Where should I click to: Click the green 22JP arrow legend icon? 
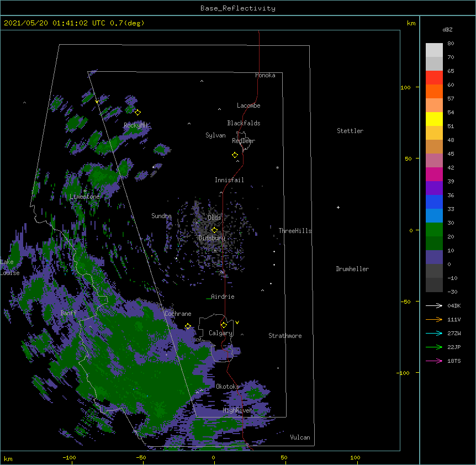pyautogui.click(x=434, y=347)
